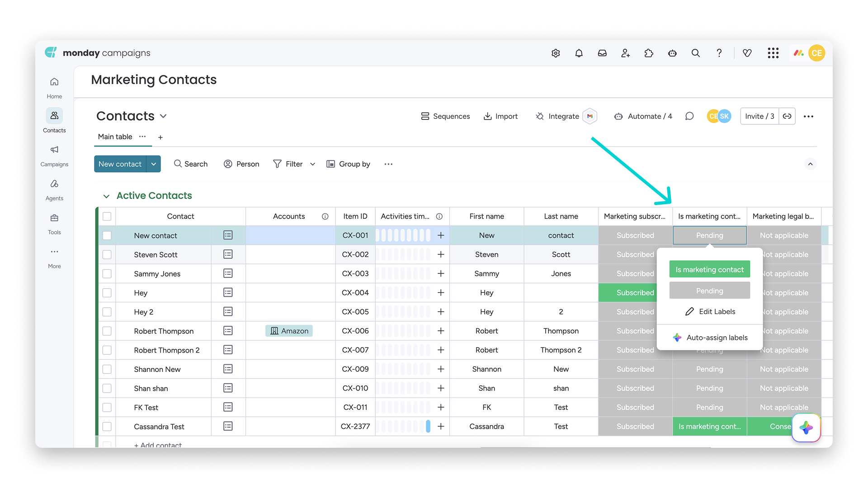The height and width of the screenshot is (488, 868).
Task: Click the New contact button
Action: click(x=120, y=164)
